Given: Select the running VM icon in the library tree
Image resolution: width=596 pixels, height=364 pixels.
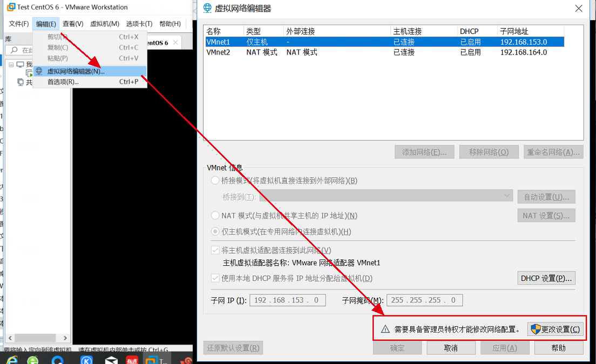Looking at the screenshot, I should click(29, 73).
